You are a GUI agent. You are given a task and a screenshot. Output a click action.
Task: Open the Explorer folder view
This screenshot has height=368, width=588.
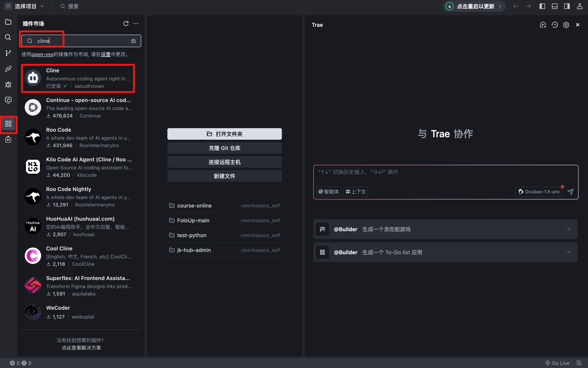[8, 22]
